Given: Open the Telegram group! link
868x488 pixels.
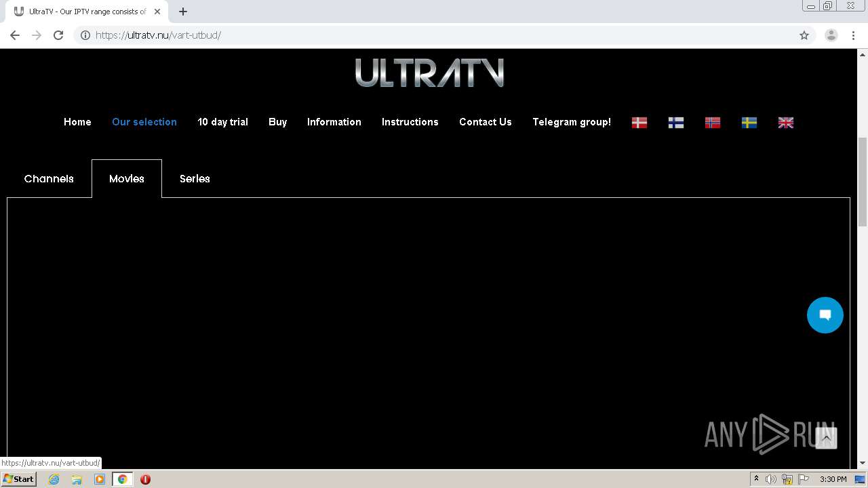Looking at the screenshot, I should pos(572,122).
